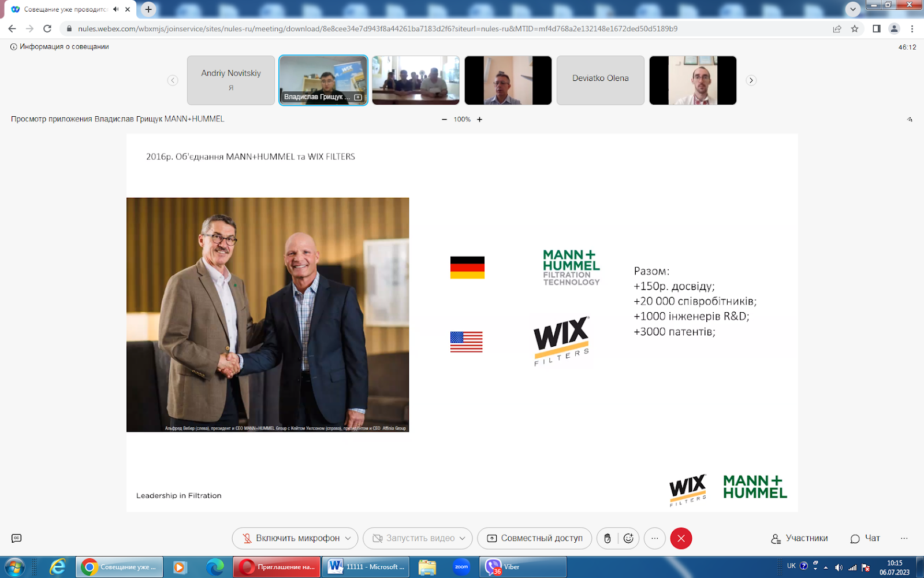Open closed captions panel
This screenshot has height=578, width=924.
(x=16, y=538)
